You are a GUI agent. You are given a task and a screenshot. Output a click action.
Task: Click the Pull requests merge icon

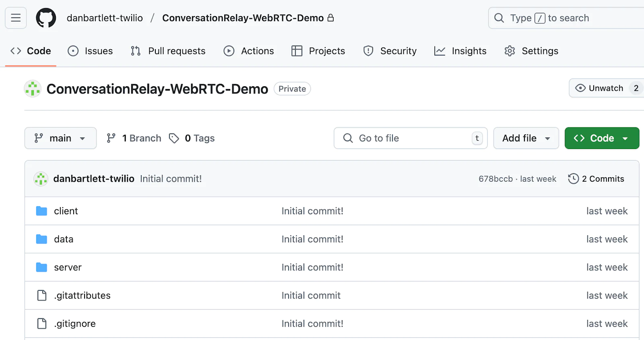[x=136, y=51]
